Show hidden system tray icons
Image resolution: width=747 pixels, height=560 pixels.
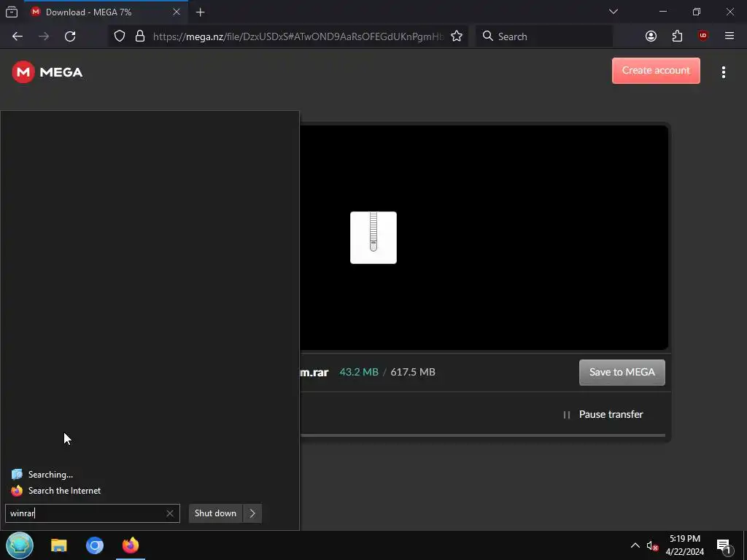[x=635, y=545]
